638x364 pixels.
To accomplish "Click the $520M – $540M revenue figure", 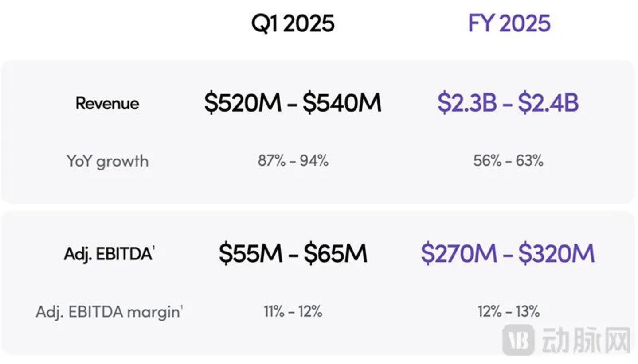I will (x=293, y=103).
